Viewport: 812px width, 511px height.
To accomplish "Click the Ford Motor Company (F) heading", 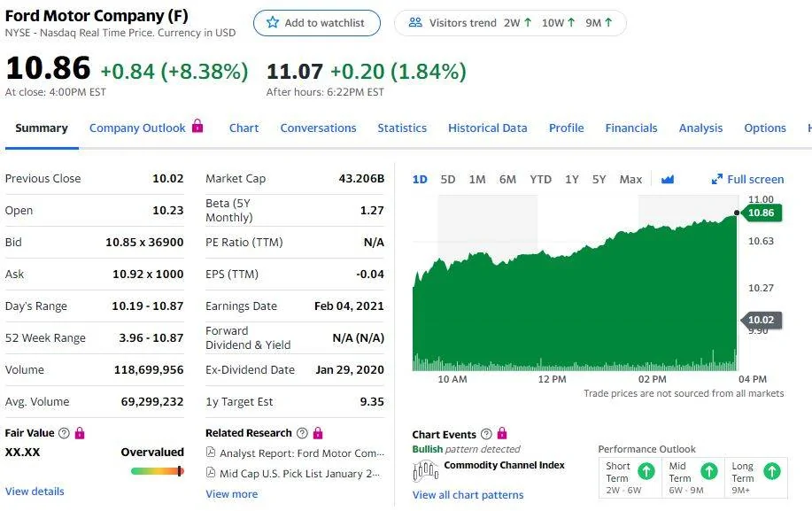I will 97,16.
